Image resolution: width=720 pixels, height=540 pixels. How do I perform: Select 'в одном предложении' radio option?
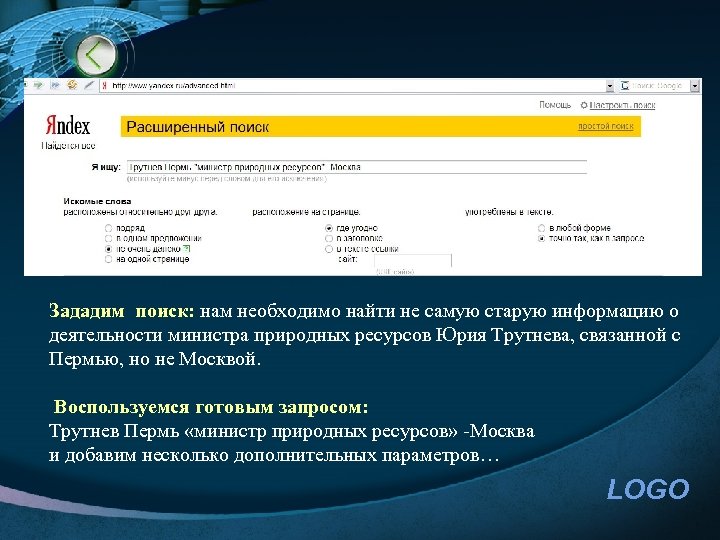(x=108, y=239)
